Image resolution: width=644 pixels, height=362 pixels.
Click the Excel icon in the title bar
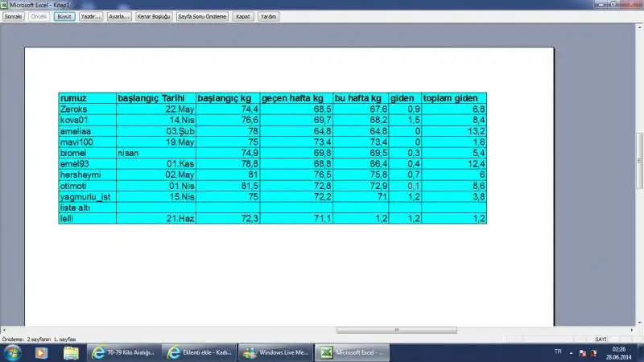tap(5, 4)
